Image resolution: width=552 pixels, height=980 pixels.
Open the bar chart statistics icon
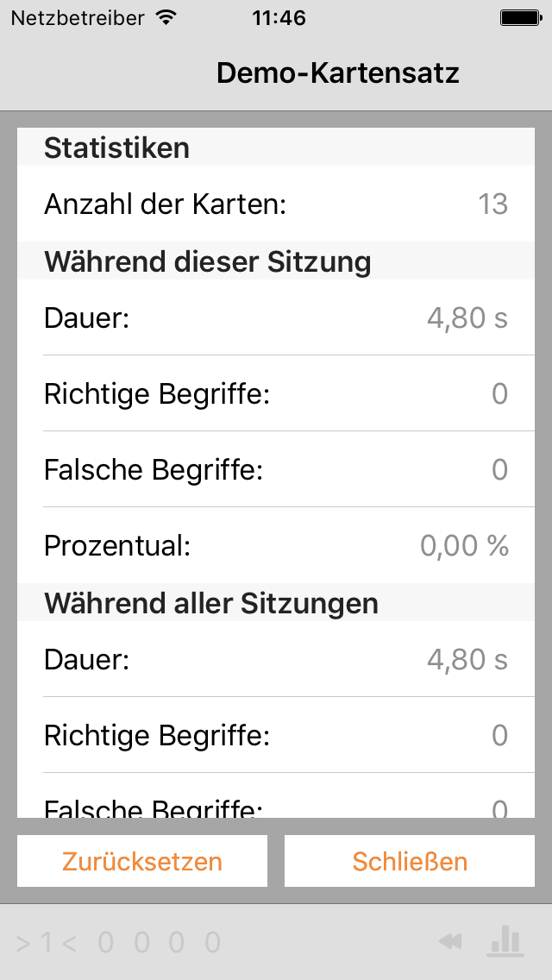(x=505, y=940)
